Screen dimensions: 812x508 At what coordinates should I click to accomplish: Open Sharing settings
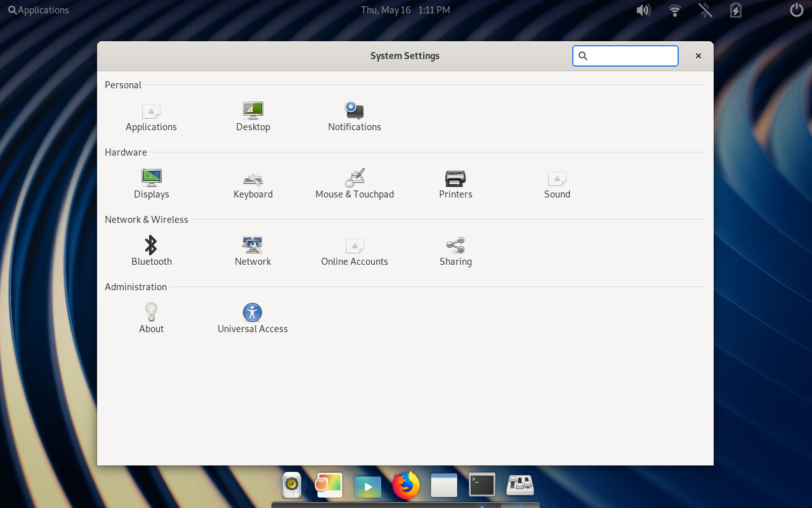click(455, 251)
